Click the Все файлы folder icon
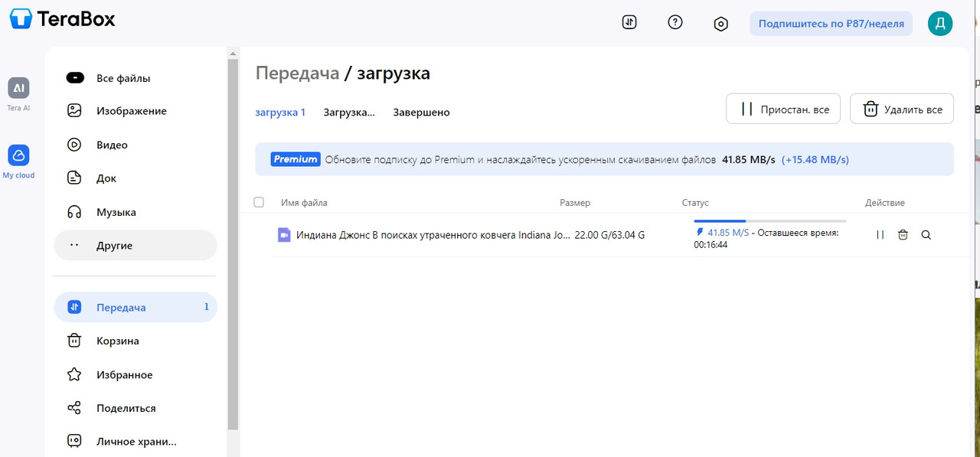980x457 pixels. 75,77
